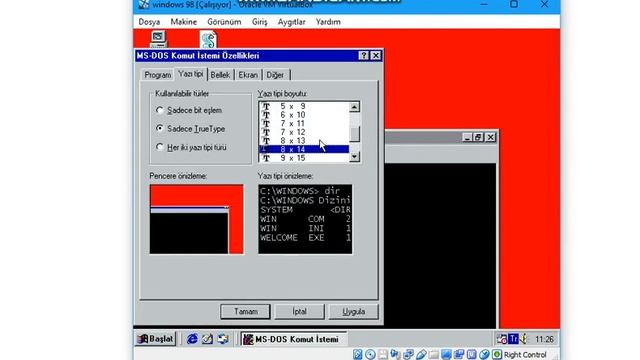The width and height of the screenshot is (640, 360).
Task: Open the Aygıtlar menu
Action: (291, 22)
